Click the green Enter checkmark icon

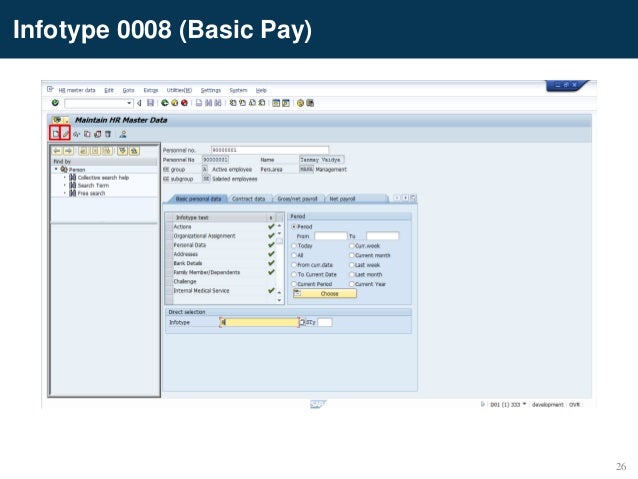click(55, 103)
